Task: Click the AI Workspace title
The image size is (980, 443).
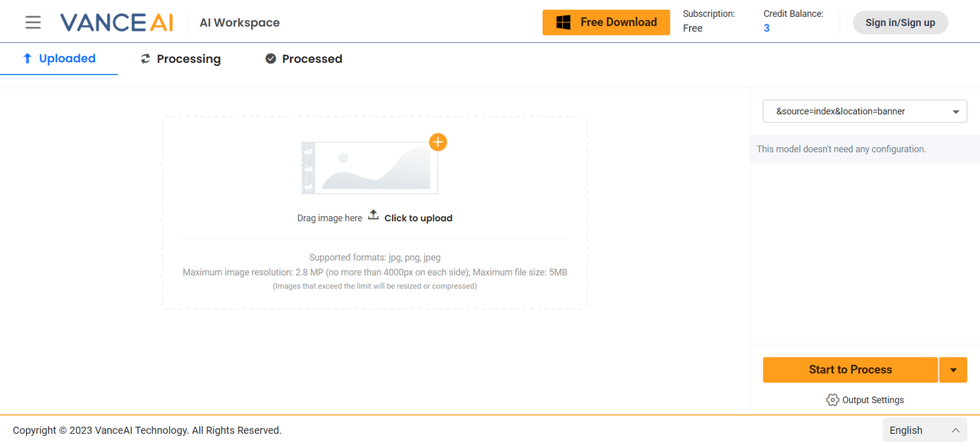Action: tap(240, 23)
